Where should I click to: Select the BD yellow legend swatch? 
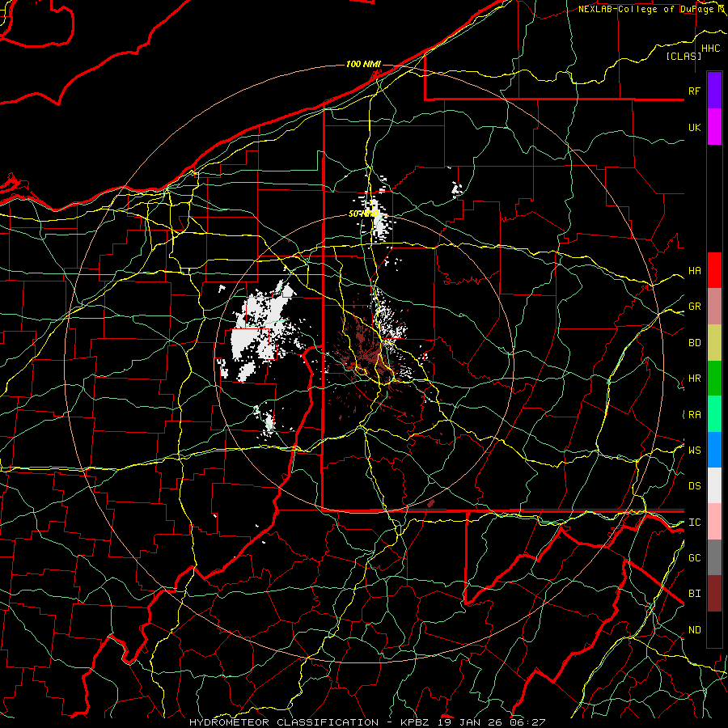click(x=714, y=342)
